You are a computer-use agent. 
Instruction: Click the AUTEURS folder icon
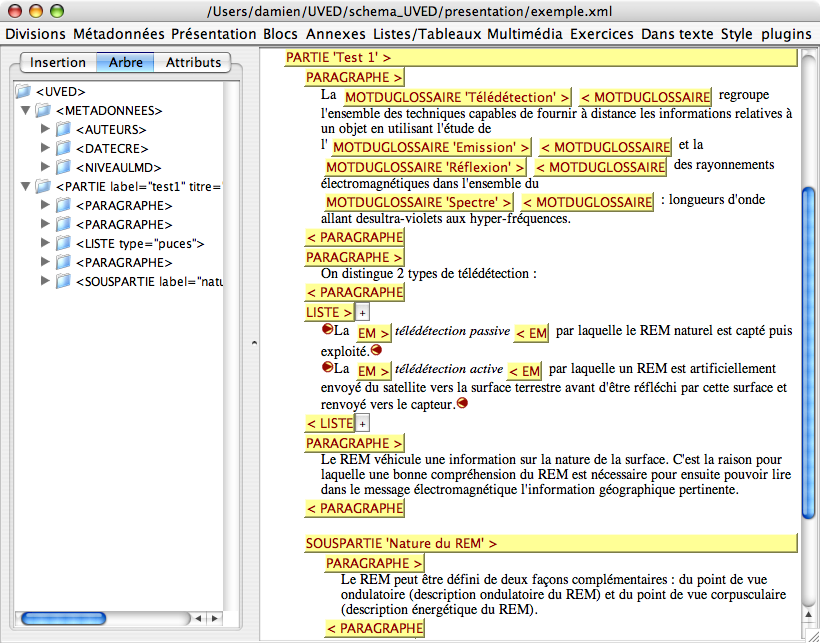click(63, 130)
